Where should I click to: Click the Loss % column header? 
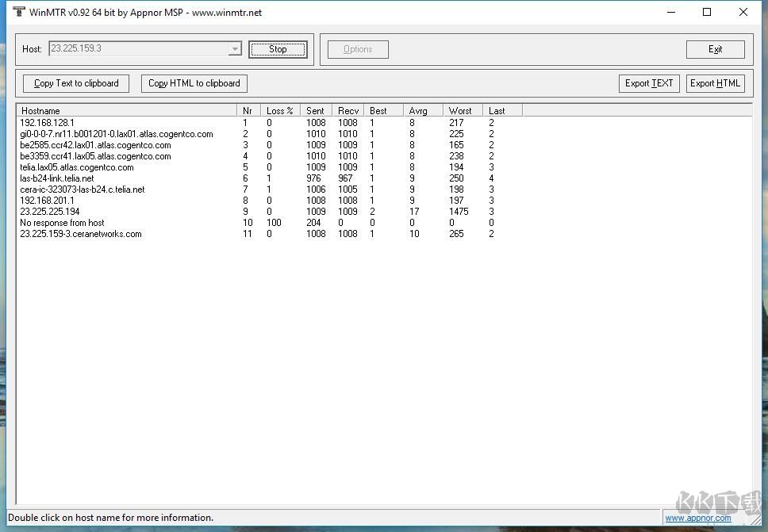[280, 111]
